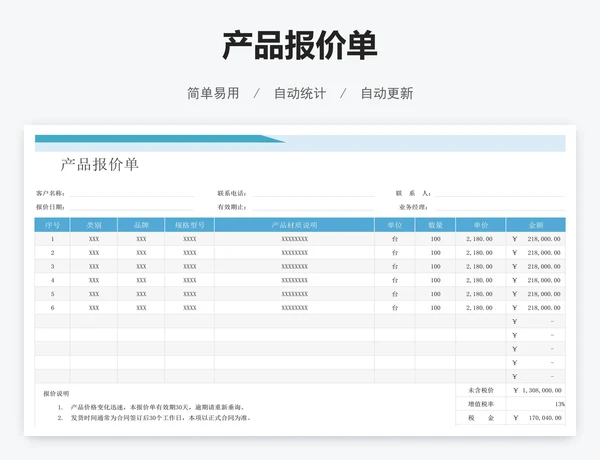600x460 pixels.
Task: Click note 1 about 有效期30天
Action: tap(152, 407)
